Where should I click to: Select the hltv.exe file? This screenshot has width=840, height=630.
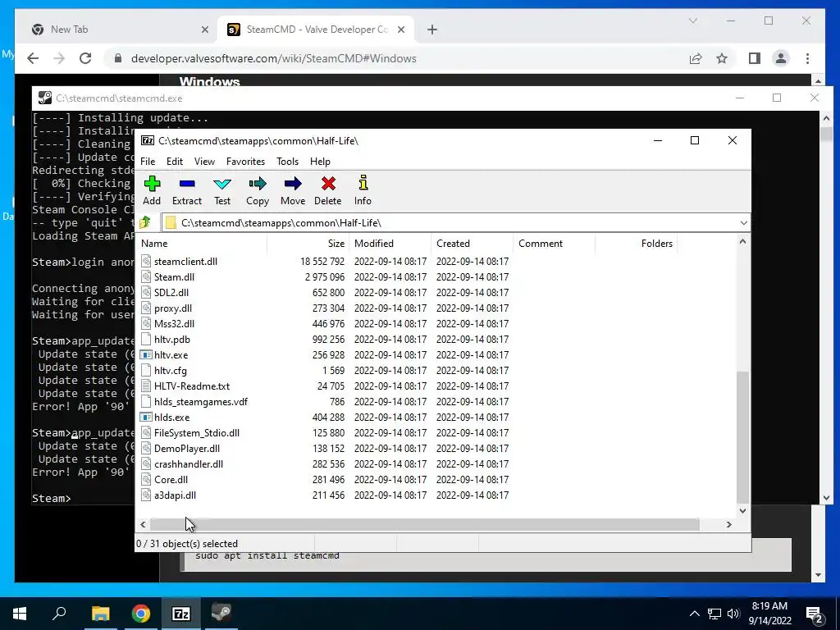(171, 354)
